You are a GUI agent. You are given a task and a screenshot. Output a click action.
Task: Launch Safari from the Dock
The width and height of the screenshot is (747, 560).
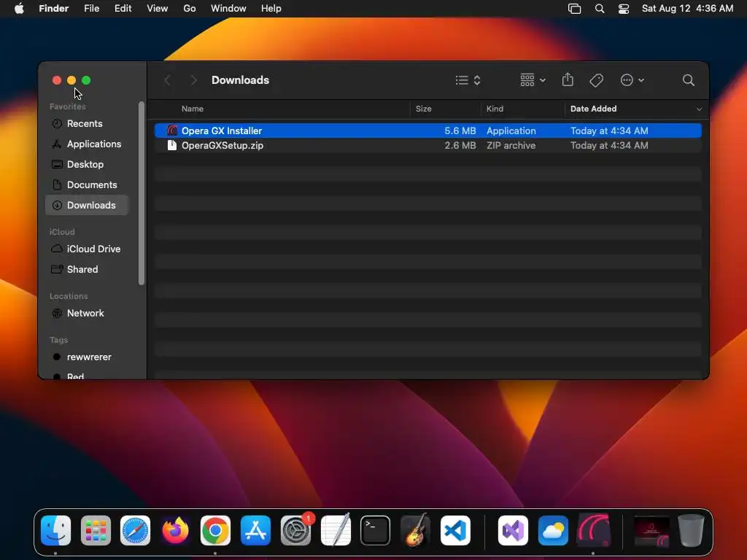tap(135, 531)
